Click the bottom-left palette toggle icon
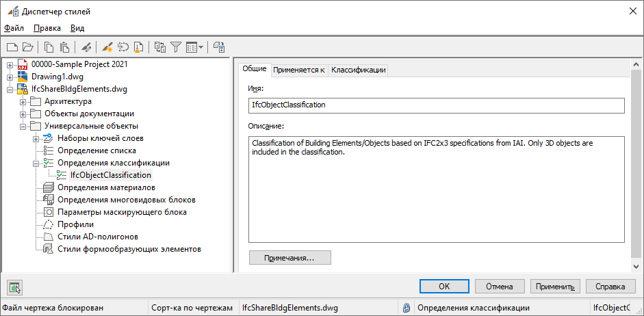The width and height of the screenshot is (644, 316). tap(15, 287)
